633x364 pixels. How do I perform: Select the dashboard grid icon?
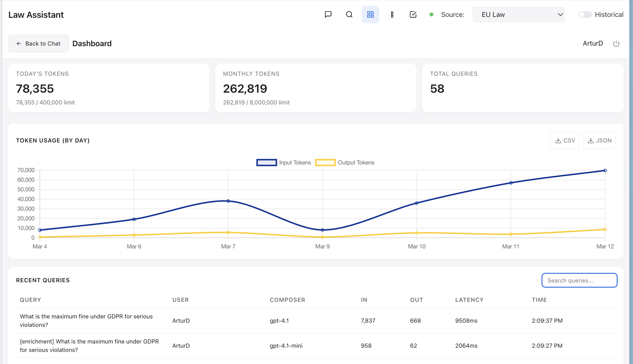point(371,14)
